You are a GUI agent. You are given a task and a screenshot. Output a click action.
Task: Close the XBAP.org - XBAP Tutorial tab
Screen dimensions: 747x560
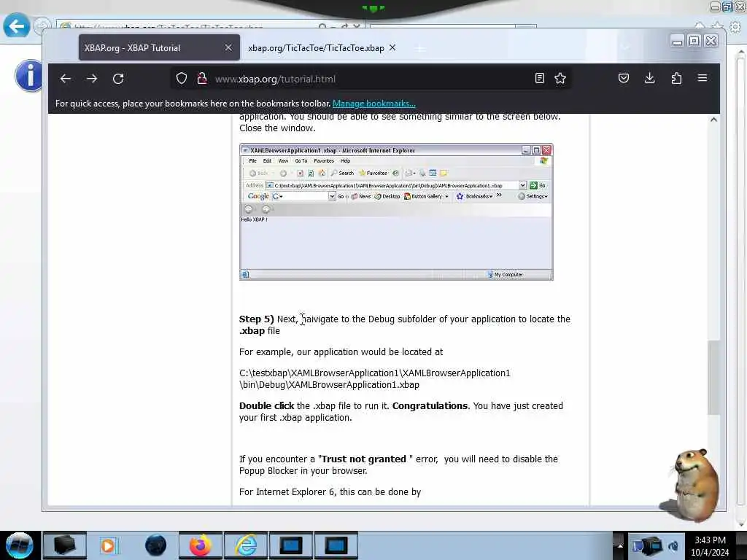228,47
